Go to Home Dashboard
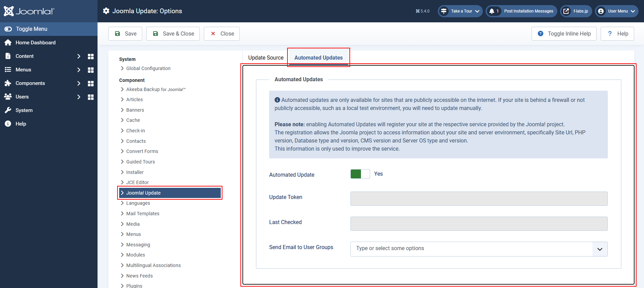Image resolution: width=644 pixels, height=288 pixels. 35,43
